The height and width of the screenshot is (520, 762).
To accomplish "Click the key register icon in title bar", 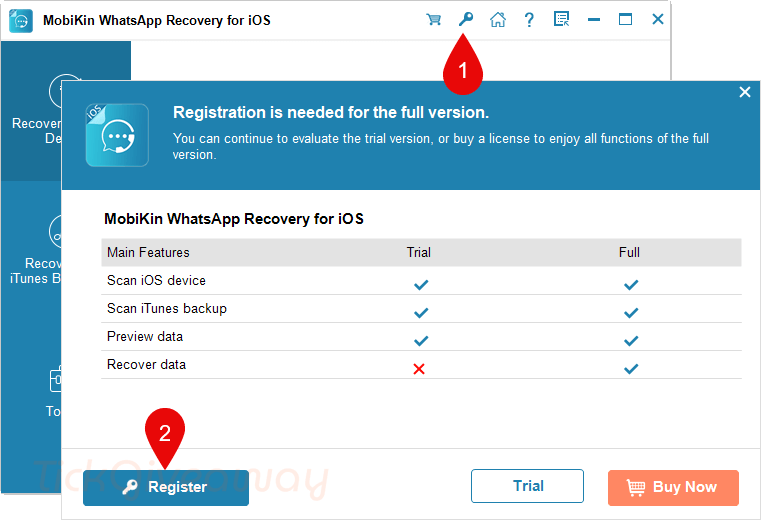I will click(466, 19).
